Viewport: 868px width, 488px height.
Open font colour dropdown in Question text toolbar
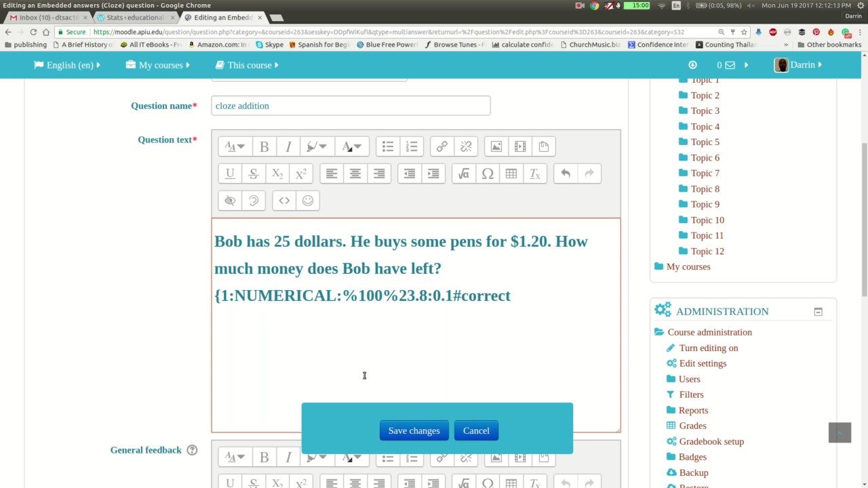pyautogui.click(x=351, y=146)
